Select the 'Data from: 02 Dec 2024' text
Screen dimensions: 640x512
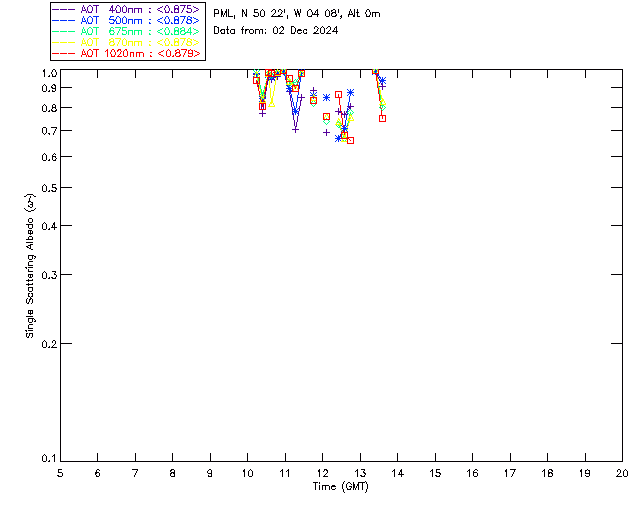[276, 31]
